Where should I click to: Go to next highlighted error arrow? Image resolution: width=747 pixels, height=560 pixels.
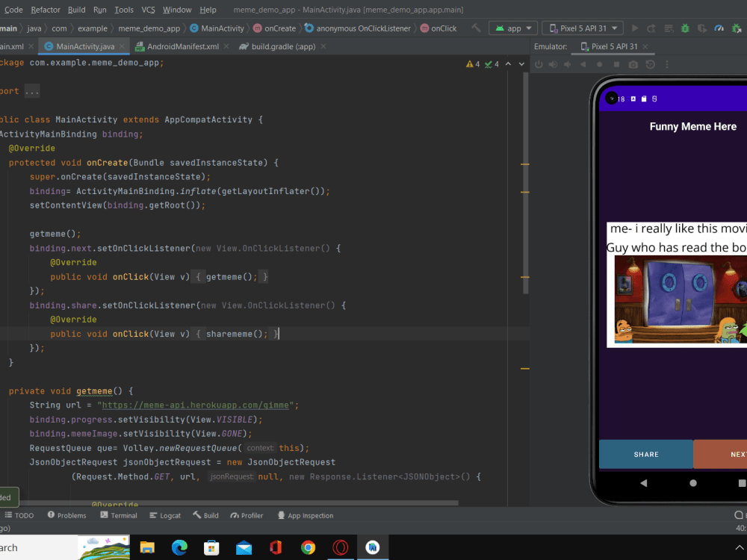click(521, 63)
